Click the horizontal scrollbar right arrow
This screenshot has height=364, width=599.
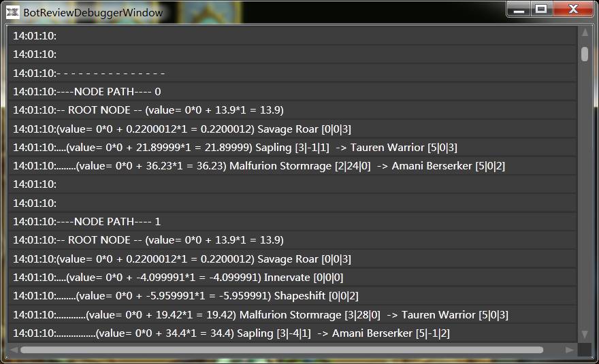tap(570, 350)
